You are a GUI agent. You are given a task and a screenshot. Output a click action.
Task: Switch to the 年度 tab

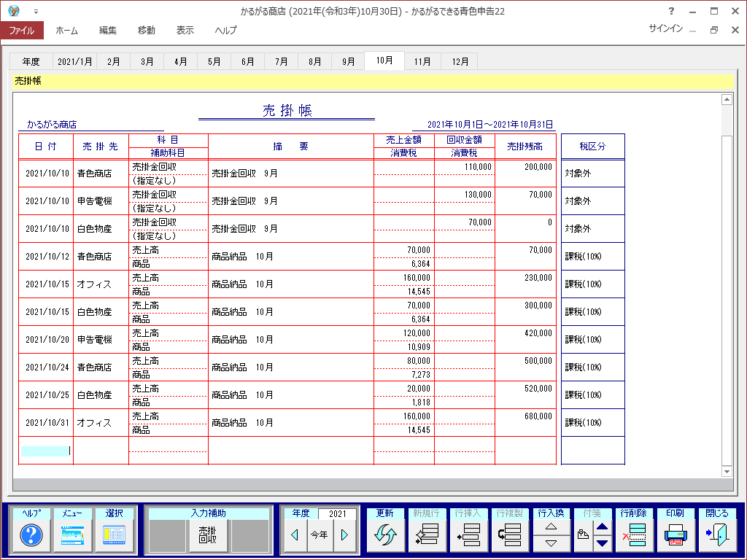pos(31,61)
